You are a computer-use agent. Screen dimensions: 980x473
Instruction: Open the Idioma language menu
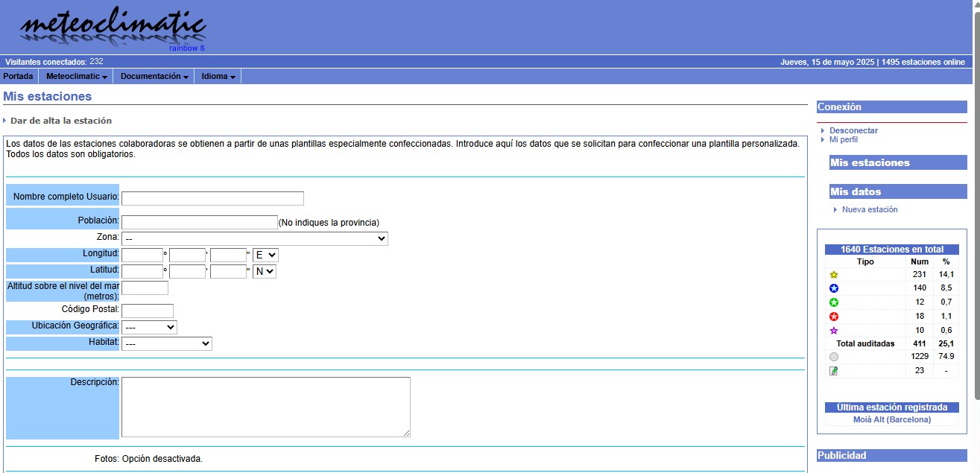coord(218,77)
